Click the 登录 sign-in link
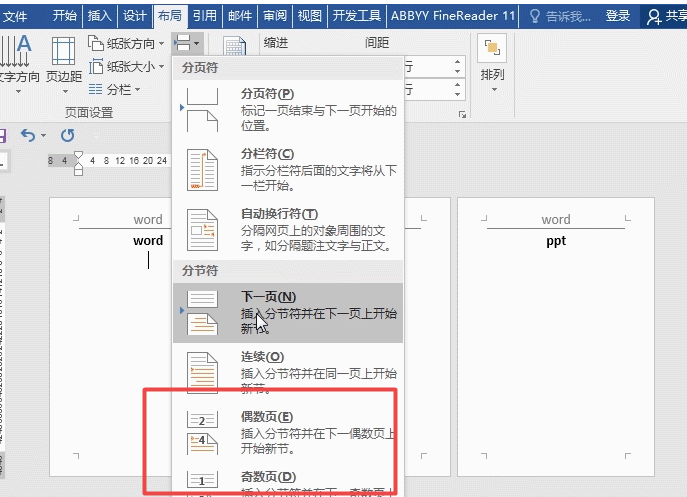The height and width of the screenshot is (497, 687). (x=618, y=16)
